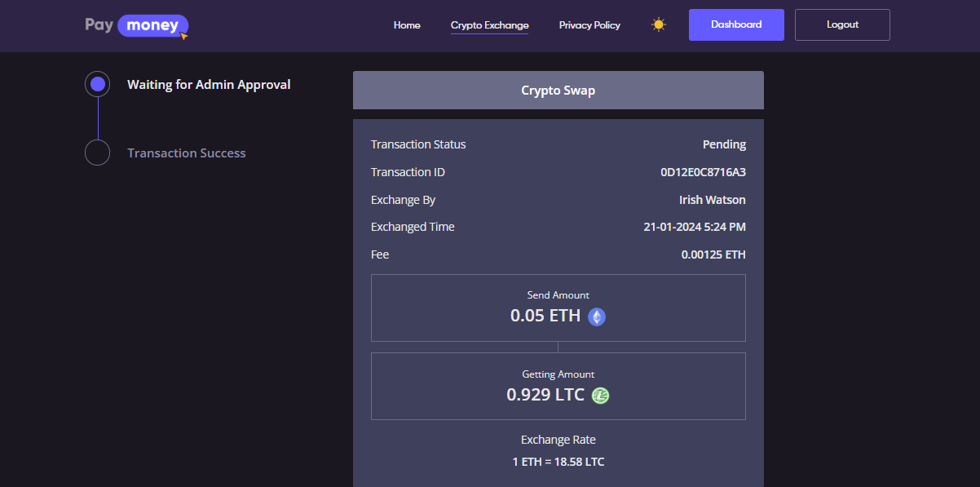The height and width of the screenshot is (487, 980).
Task: Select the Transaction Success step circle
Action: (98, 153)
